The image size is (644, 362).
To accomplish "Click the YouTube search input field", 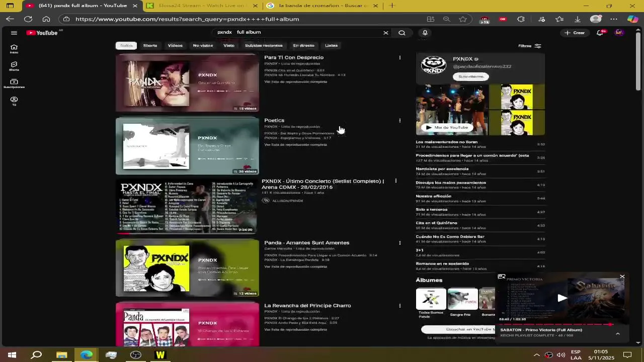I will 297,33.
